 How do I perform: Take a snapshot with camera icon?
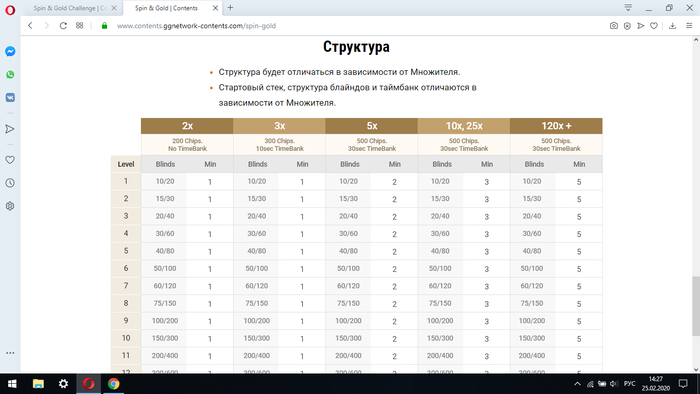point(614,26)
